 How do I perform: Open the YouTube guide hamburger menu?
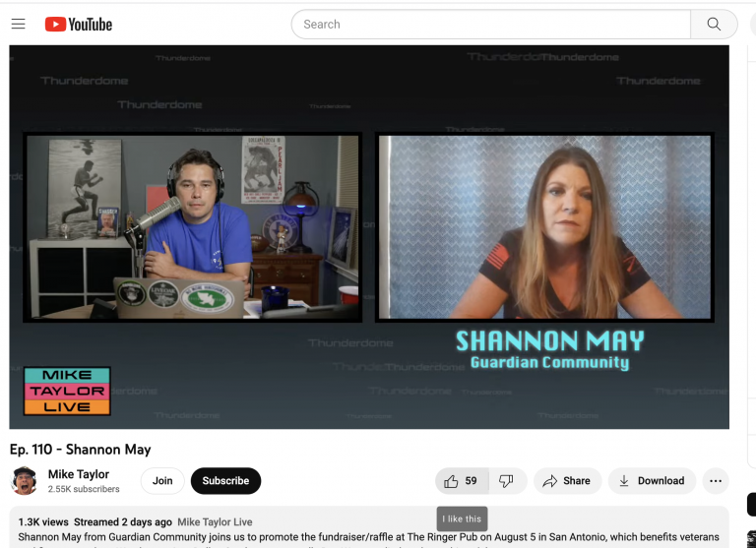coord(18,25)
